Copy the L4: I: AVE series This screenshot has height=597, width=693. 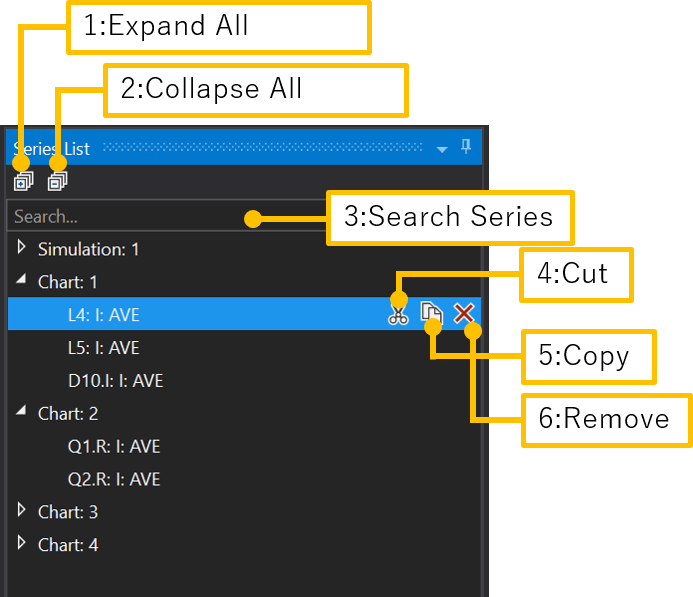click(431, 313)
